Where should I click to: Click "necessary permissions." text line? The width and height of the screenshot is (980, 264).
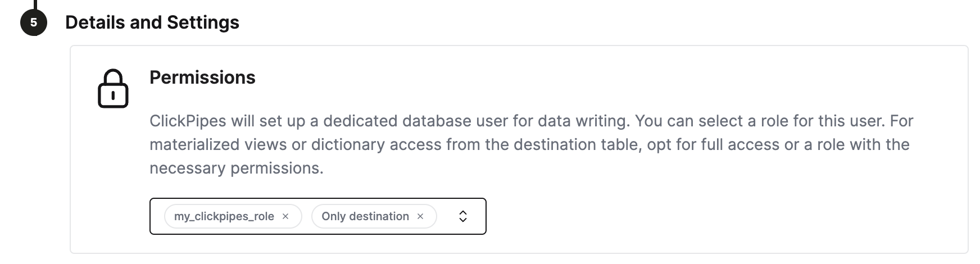coord(236,169)
